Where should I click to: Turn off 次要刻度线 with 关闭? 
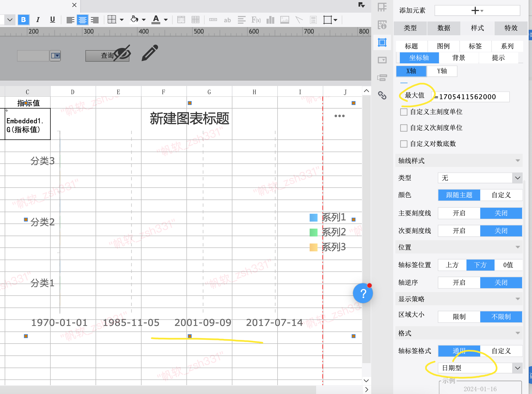(501, 231)
